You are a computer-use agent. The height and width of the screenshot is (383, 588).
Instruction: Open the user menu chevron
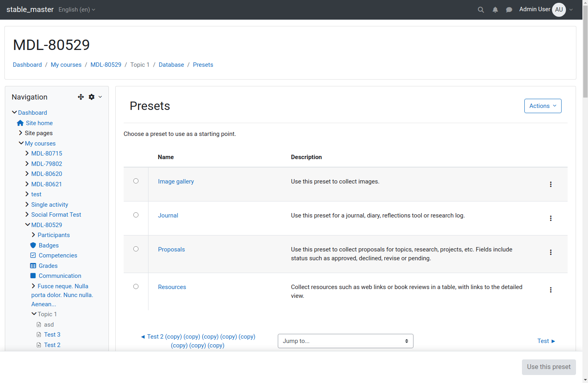click(x=571, y=10)
